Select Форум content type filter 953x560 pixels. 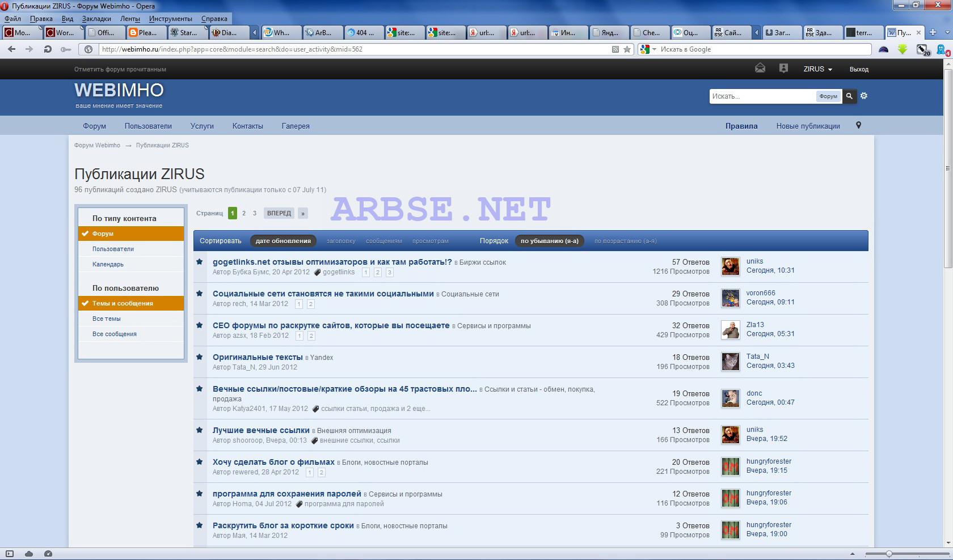coord(131,234)
